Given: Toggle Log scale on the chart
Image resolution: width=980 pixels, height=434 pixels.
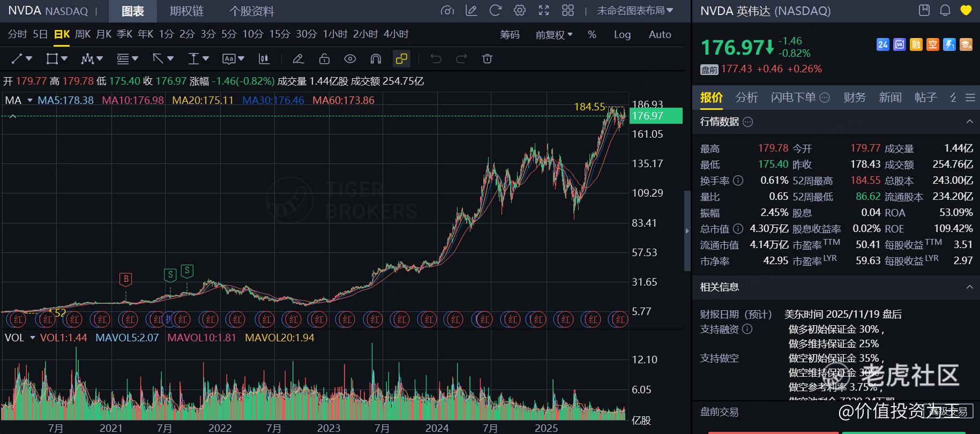Looking at the screenshot, I should click(x=622, y=34).
